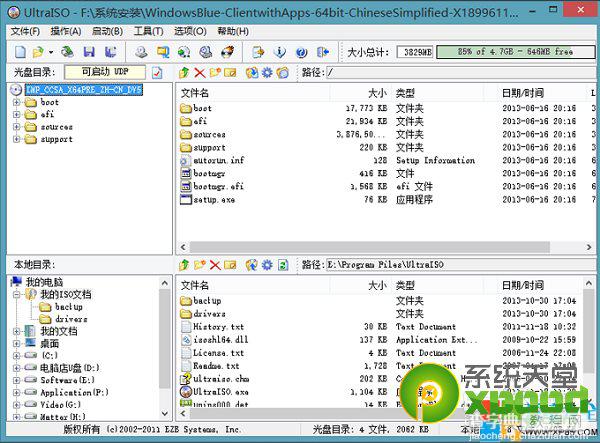Open the 启动(B) menu

(107, 31)
